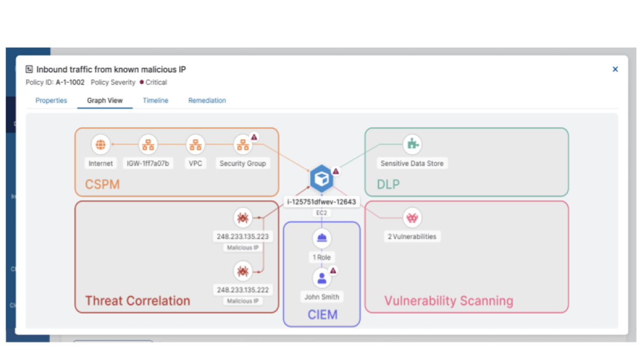Open the Timeline tab
This screenshot has height=362, width=644.
(x=155, y=101)
